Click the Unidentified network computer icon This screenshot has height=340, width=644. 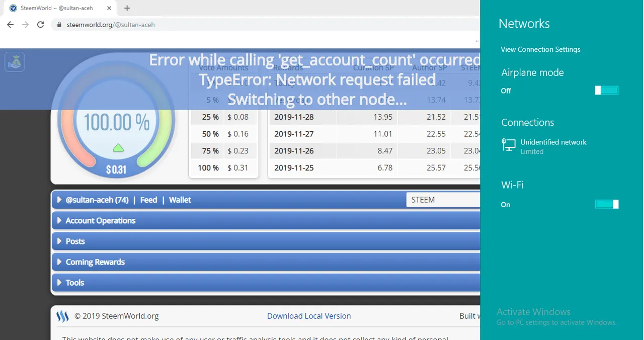[509, 145]
